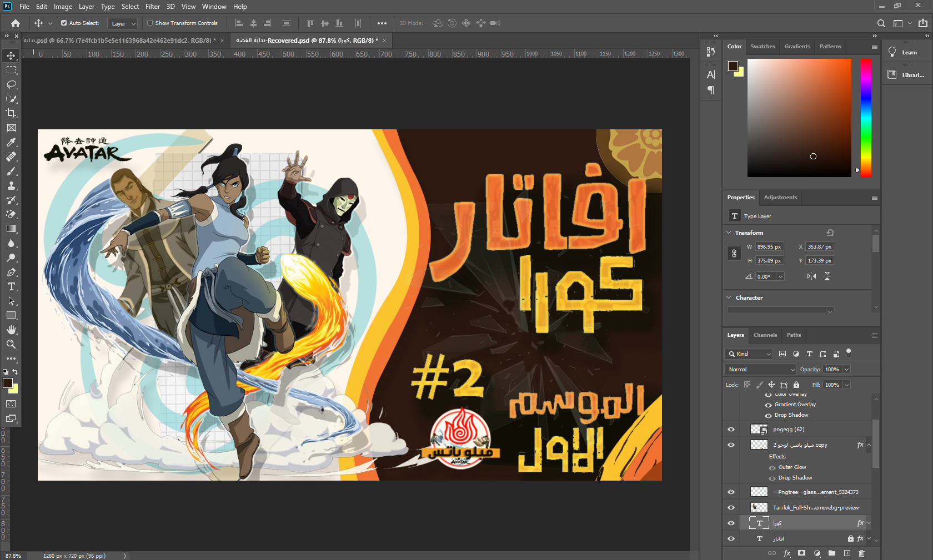This screenshot has width=933, height=560.
Task: Toggle visibility of the افاتار text layer
Action: pos(731,539)
